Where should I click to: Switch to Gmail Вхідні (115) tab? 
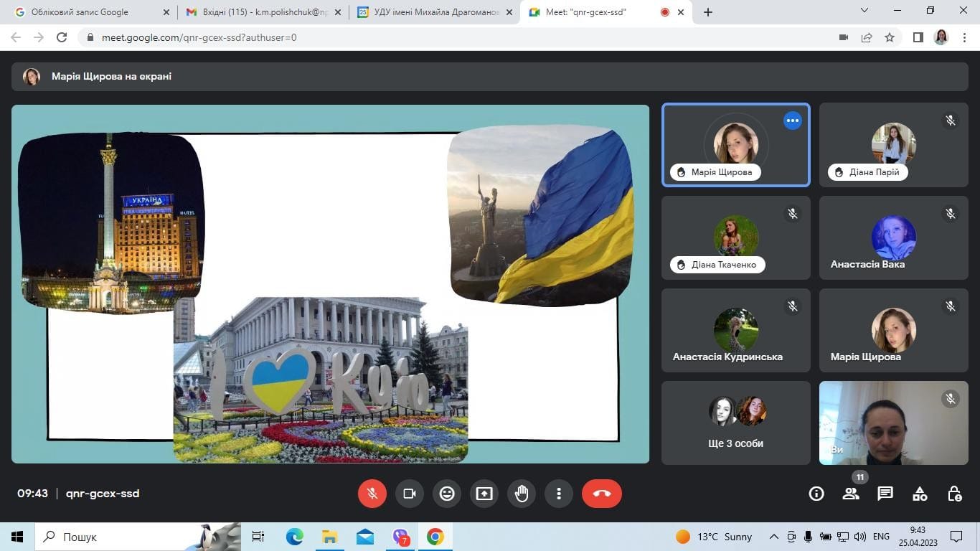pos(263,12)
